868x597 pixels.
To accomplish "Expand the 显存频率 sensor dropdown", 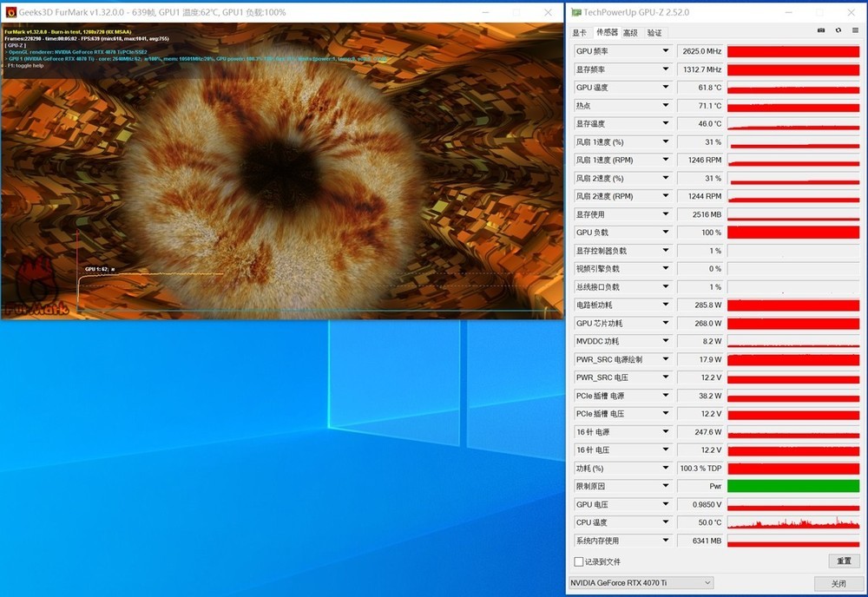I will 666,69.
